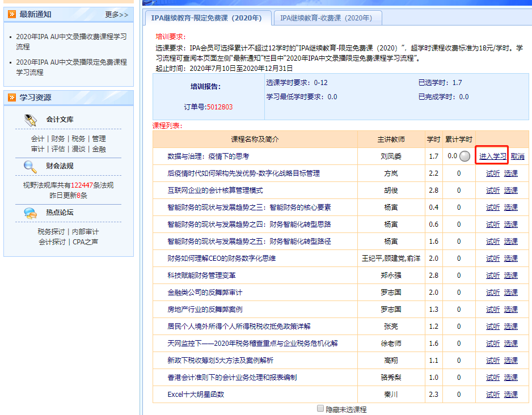Click the orange icon beside 学习资源

(12, 98)
